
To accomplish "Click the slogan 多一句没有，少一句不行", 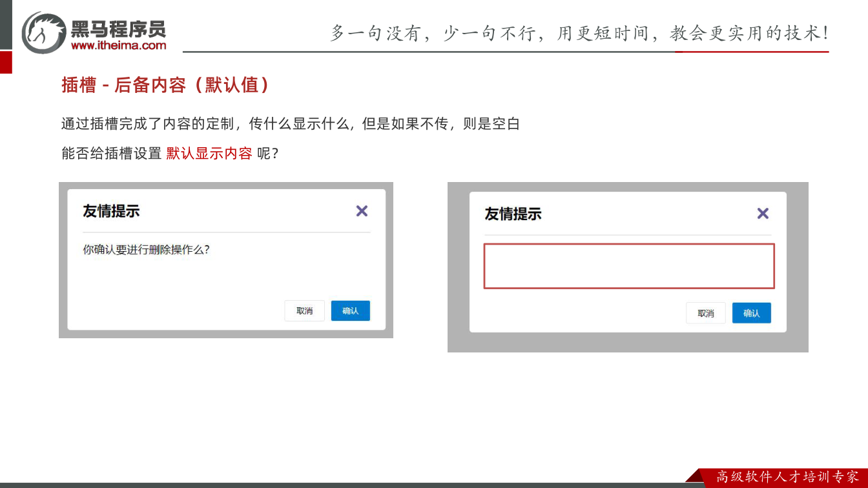I will (433, 33).
